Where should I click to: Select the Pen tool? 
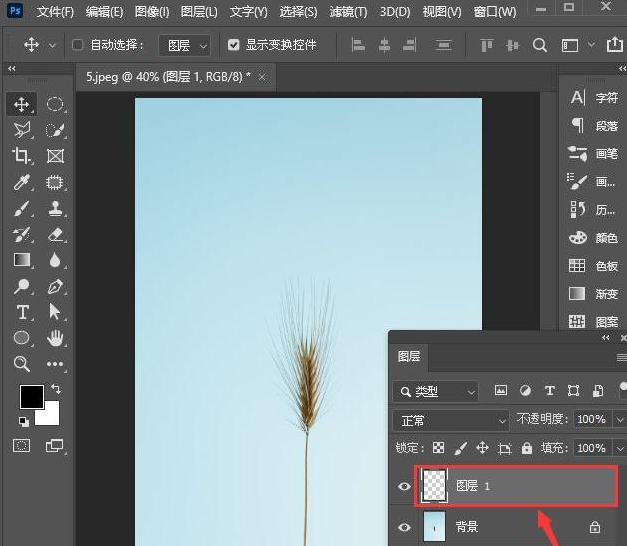(x=56, y=286)
